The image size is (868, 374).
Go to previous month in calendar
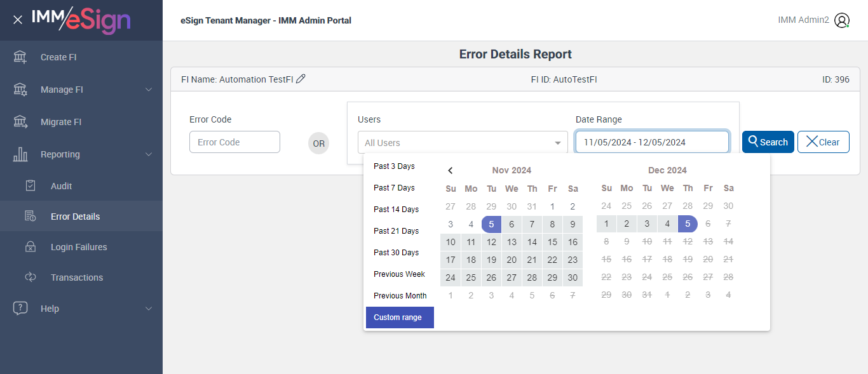tap(451, 170)
